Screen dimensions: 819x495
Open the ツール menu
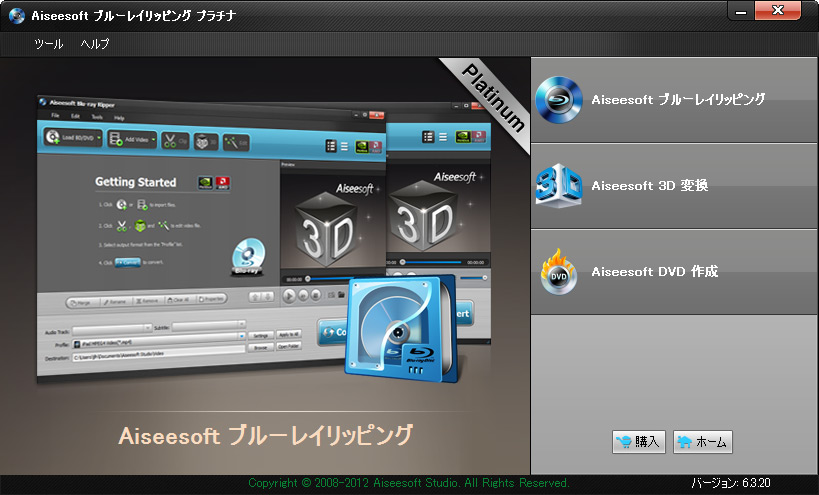(x=48, y=44)
